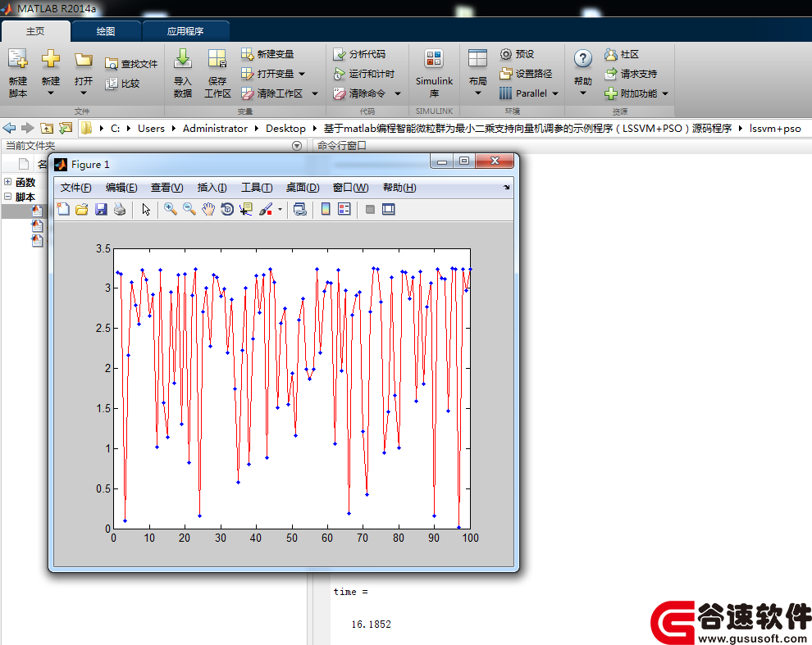Open the Simulink 库 library

coord(434,73)
